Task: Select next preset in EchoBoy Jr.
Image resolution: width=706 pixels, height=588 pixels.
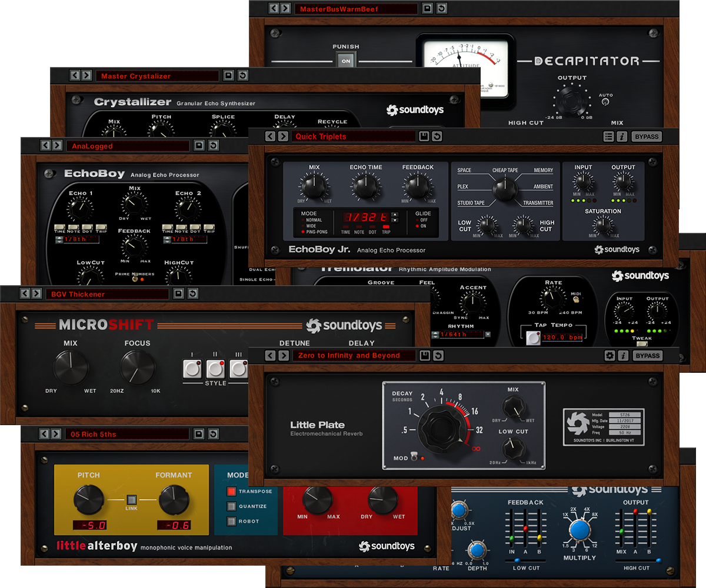Action: [x=283, y=136]
